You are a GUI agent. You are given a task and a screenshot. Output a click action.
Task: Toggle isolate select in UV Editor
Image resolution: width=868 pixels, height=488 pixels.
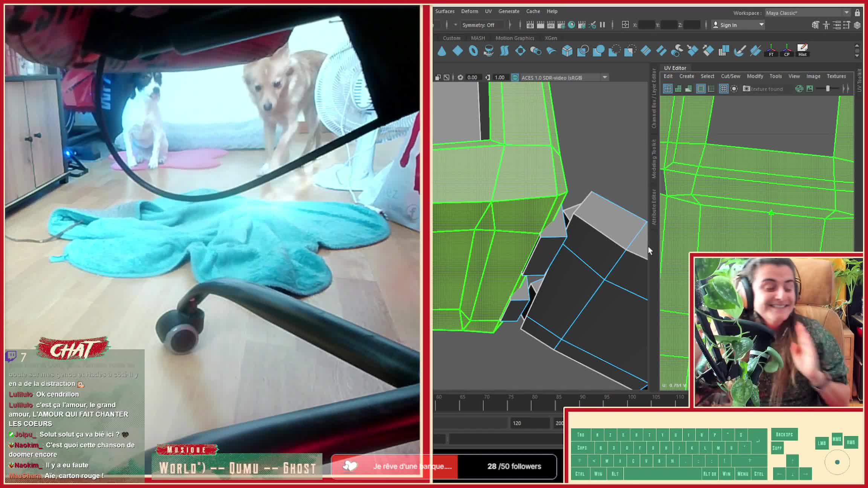(x=734, y=89)
